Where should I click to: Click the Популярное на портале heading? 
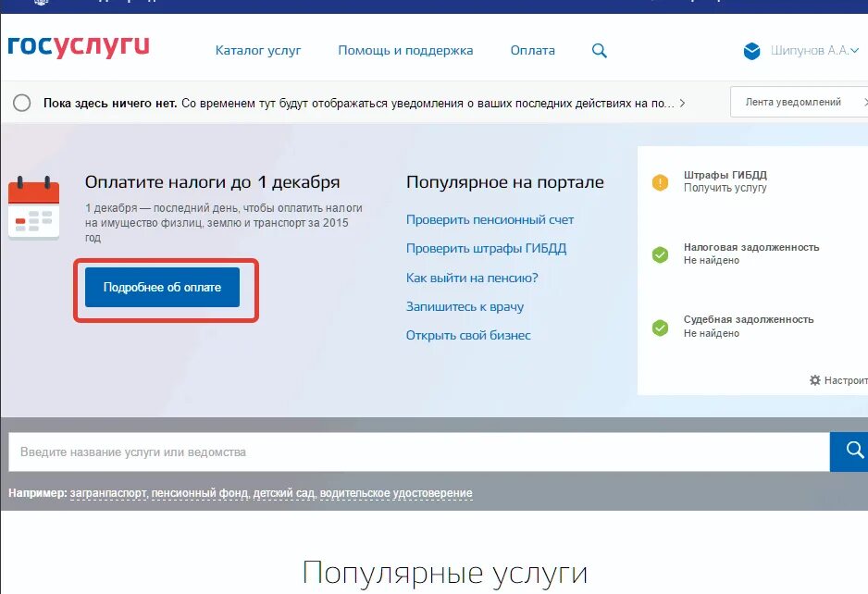tap(505, 182)
